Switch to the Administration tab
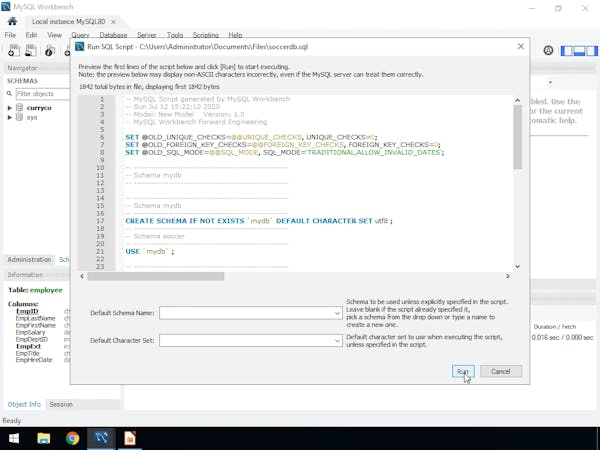600x450 pixels. 29,259
